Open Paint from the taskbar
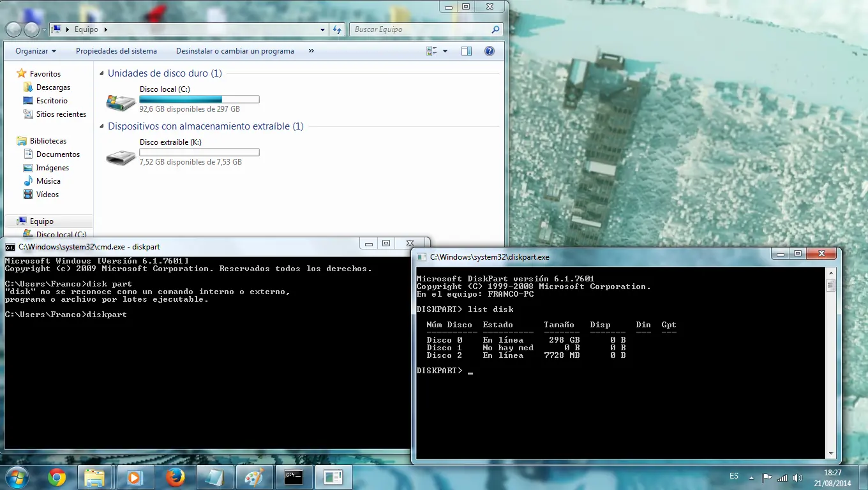 pyautogui.click(x=254, y=477)
